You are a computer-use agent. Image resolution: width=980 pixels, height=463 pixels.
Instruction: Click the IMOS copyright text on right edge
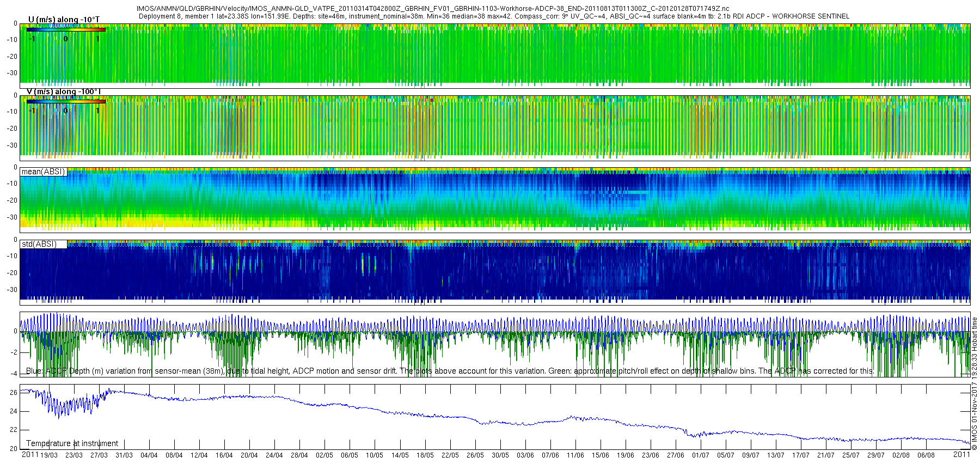pos(975,384)
